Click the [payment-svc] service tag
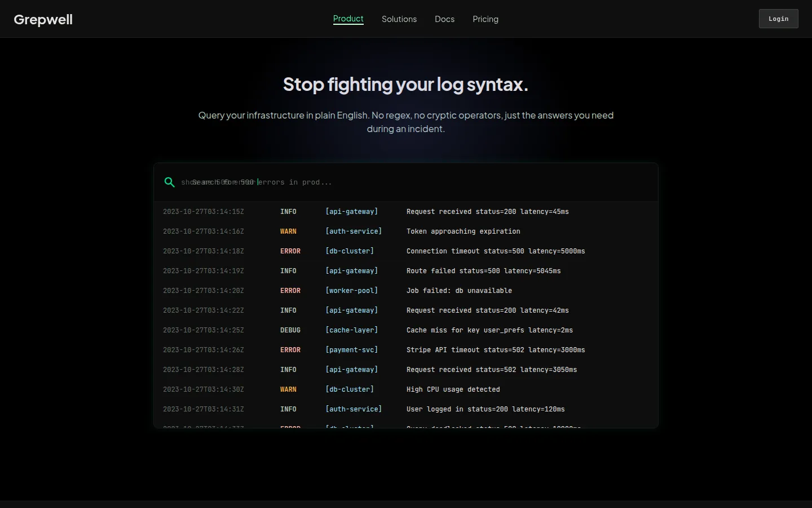812x508 pixels. (x=351, y=350)
